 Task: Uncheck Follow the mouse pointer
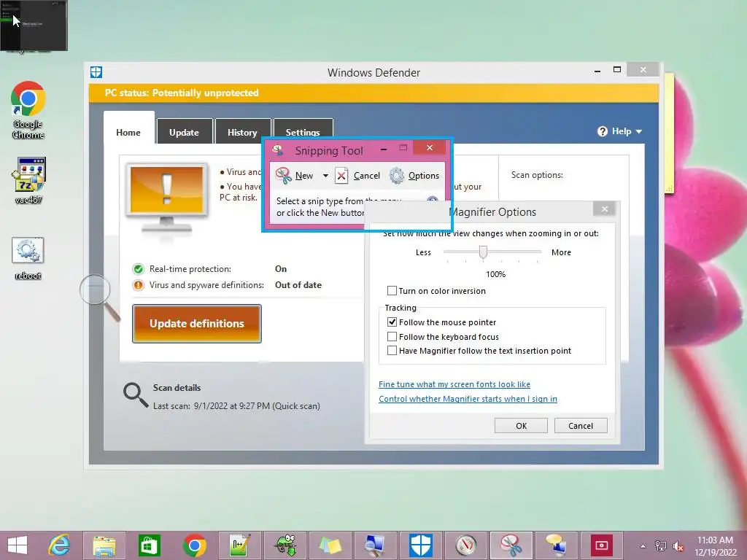coord(392,322)
